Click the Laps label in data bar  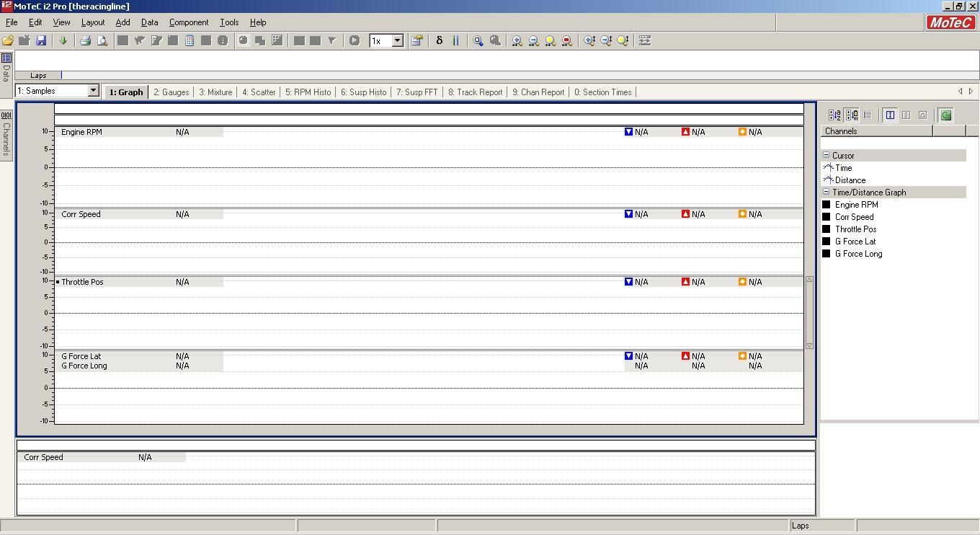point(38,76)
